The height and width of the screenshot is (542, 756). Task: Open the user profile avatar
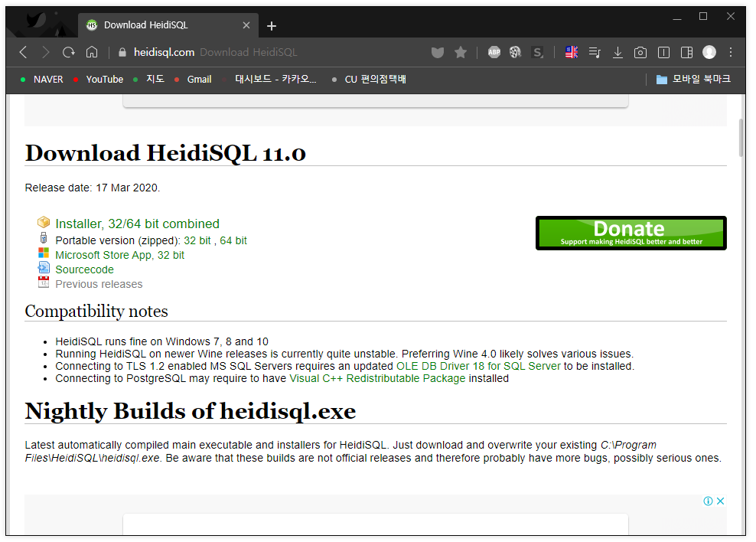tap(709, 52)
